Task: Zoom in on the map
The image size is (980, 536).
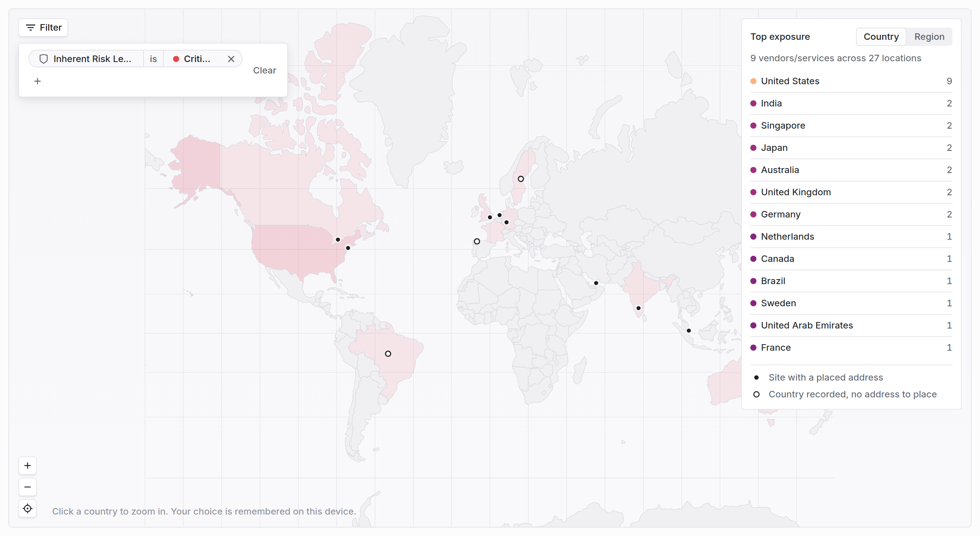Action: (x=28, y=466)
